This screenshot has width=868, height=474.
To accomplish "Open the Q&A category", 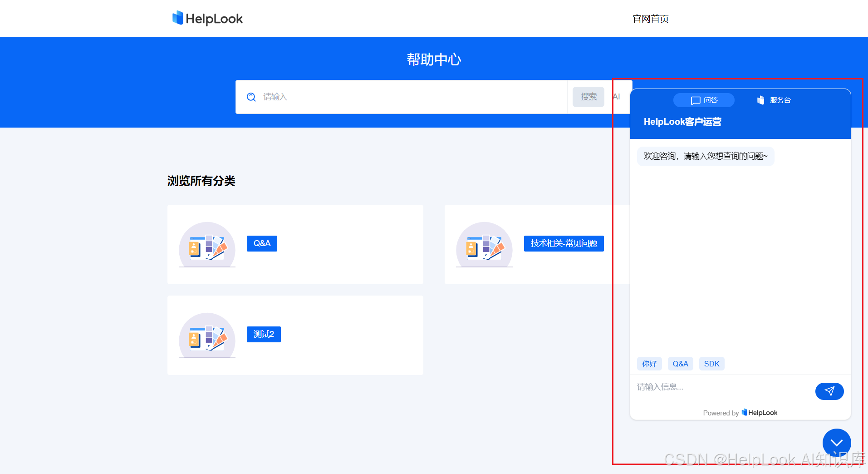I will coord(262,243).
